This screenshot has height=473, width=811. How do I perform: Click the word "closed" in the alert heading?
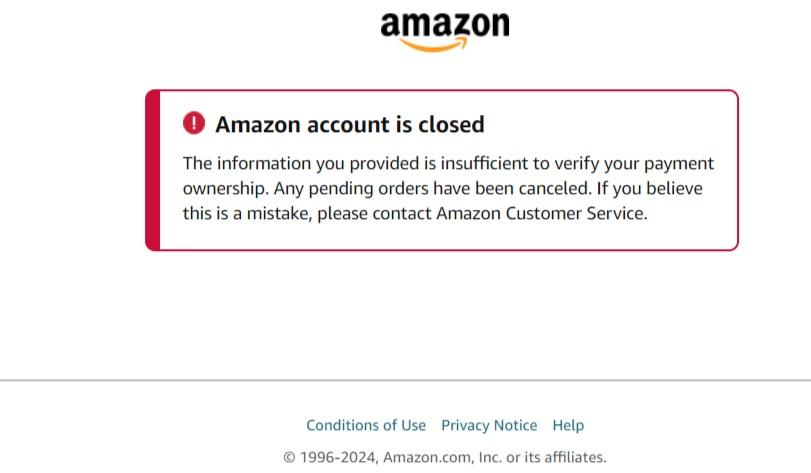point(452,124)
